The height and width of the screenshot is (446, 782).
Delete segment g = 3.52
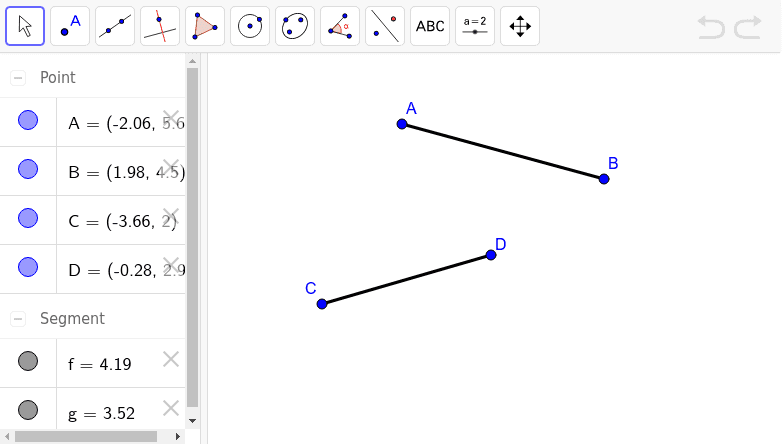171,408
